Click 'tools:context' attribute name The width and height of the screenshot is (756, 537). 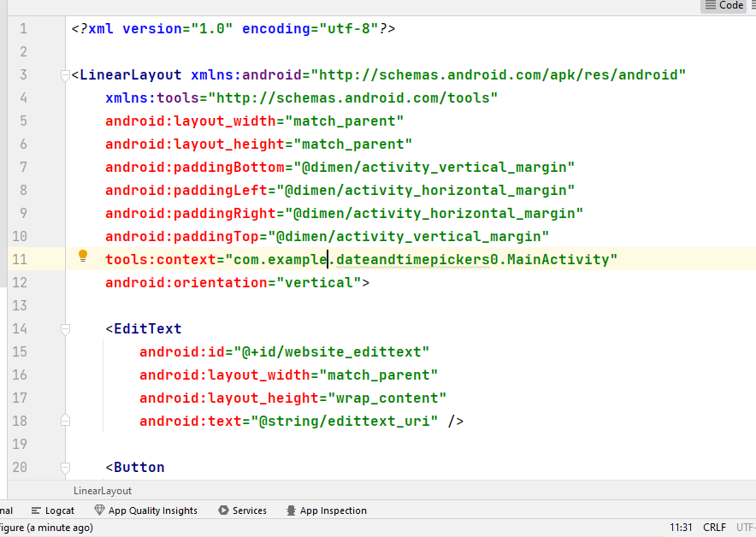click(x=161, y=259)
